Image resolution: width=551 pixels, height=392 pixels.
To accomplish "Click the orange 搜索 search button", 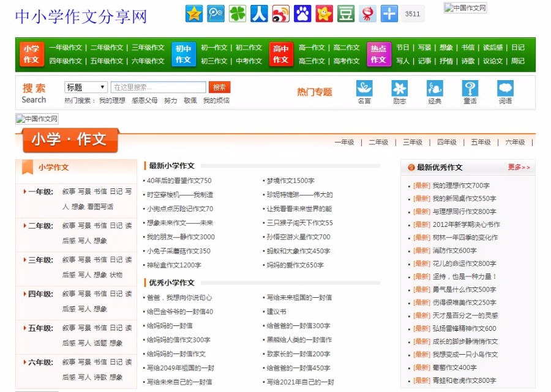I will point(219,87).
